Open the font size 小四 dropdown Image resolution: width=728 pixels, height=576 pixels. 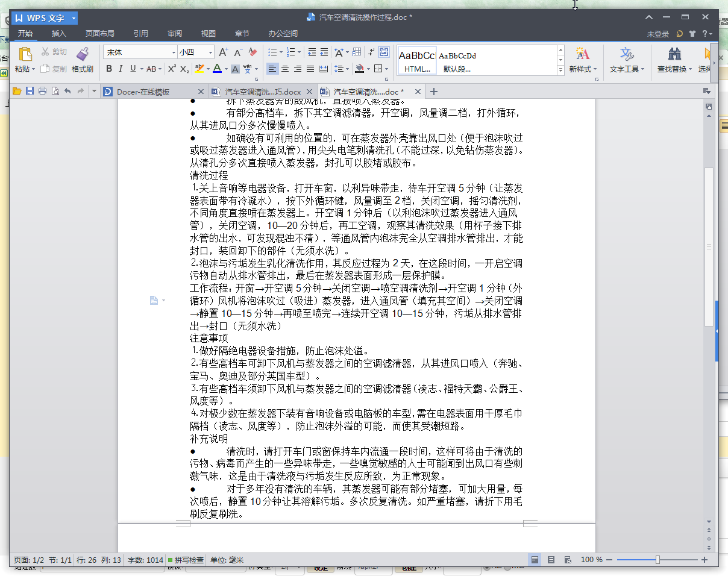(x=211, y=52)
